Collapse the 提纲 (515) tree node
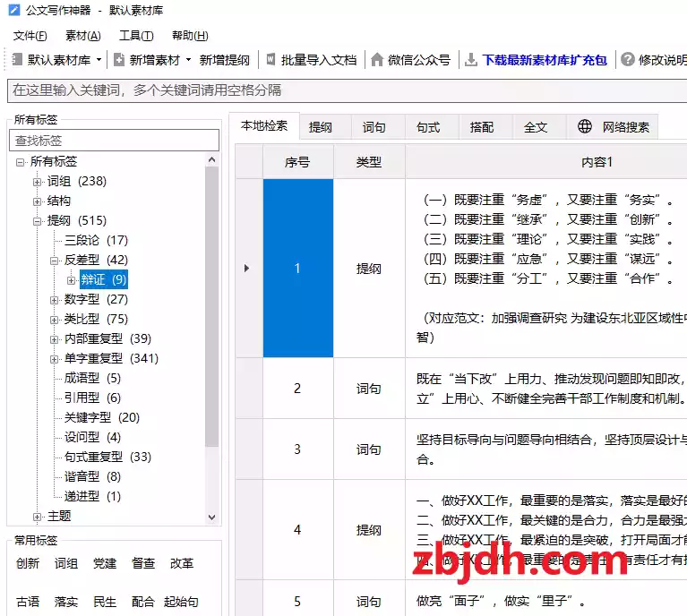Image resolution: width=687 pixels, height=616 pixels. [x=38, y=221]
